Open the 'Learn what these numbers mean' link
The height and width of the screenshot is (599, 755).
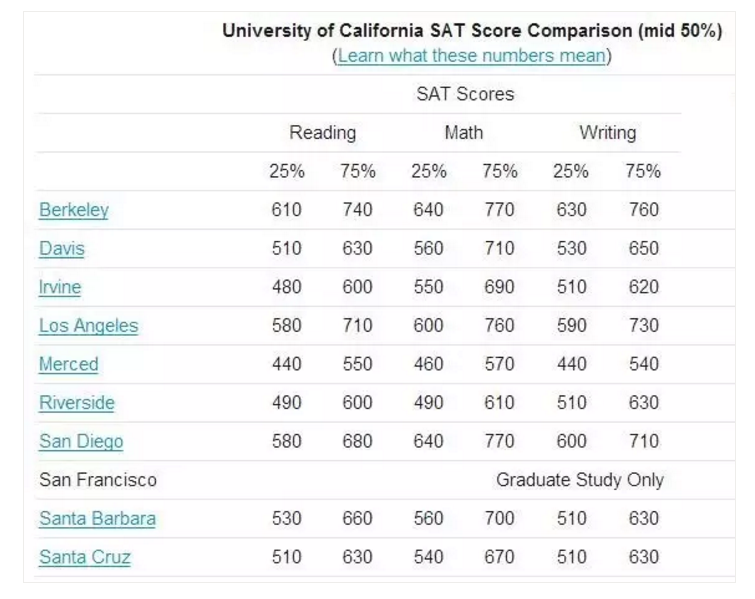coord(472,56)
